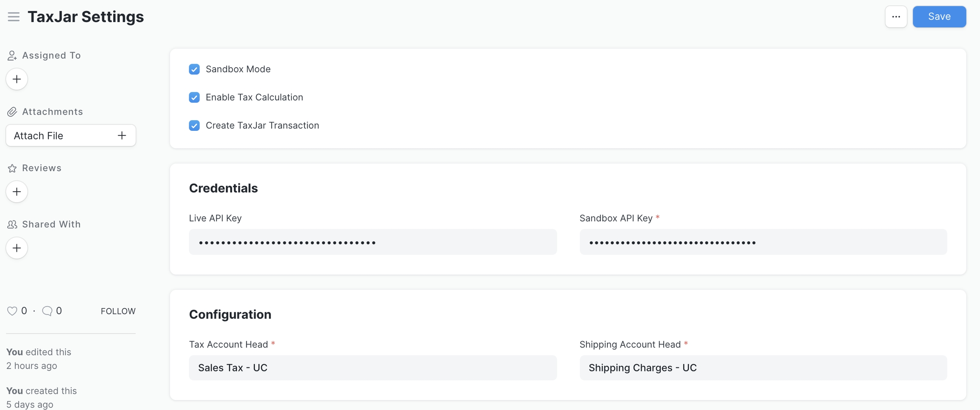Image resolution: width=980 pixels, height=410 pixels.
Task: Focus the Live API Key field
Action: (373, 242)
